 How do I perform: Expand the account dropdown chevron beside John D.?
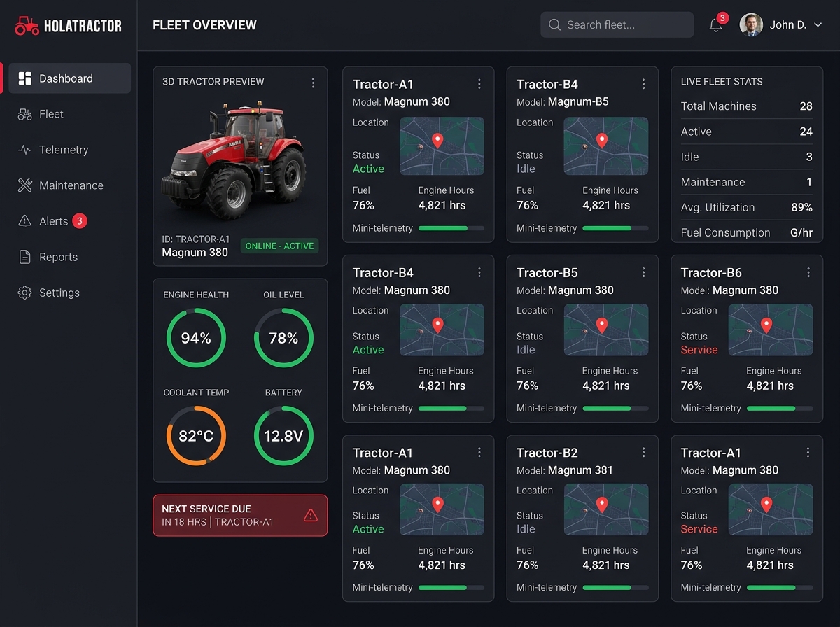pos(818,25)
